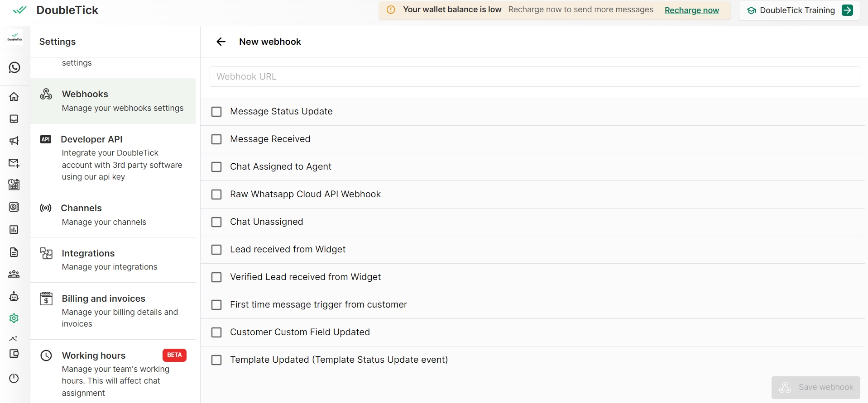
Task: Open the wallet icon in sidebar
Action: click(14, 354)
